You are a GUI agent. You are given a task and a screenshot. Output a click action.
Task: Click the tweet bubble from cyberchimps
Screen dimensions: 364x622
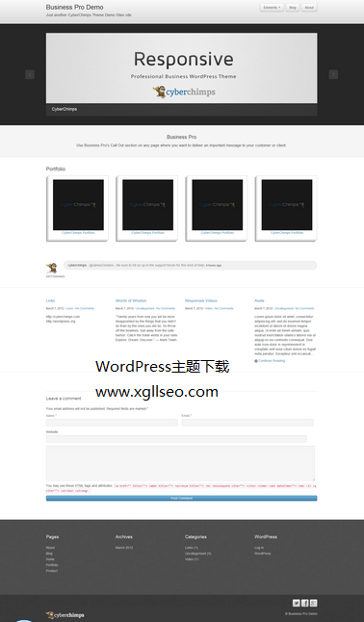coord(191,265)
